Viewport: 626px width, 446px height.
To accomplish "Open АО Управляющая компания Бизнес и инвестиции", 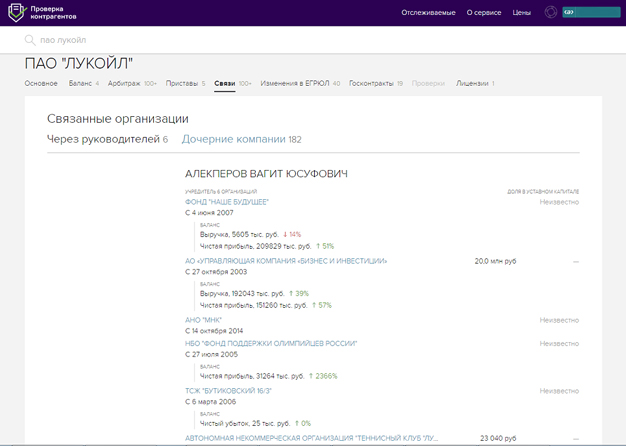I will coord(286,261).
